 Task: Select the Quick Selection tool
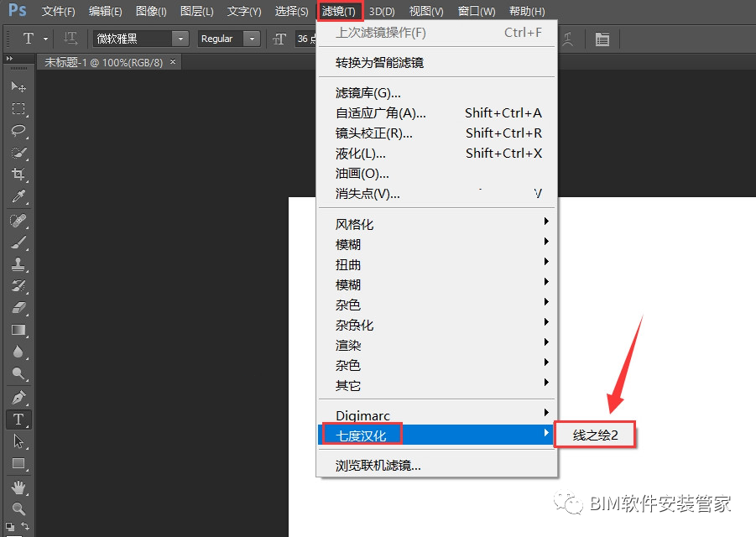18,153
